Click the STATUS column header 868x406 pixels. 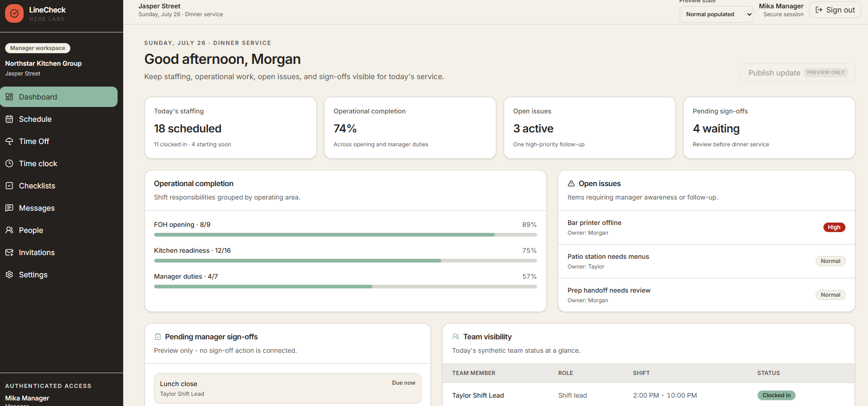click(x=768, y=373)
